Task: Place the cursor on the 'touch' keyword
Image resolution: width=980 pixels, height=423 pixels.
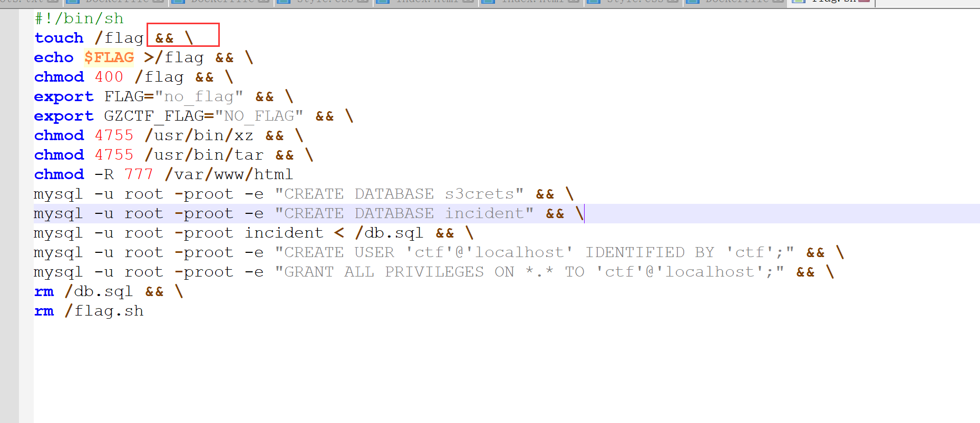Action: pos(59,38)
